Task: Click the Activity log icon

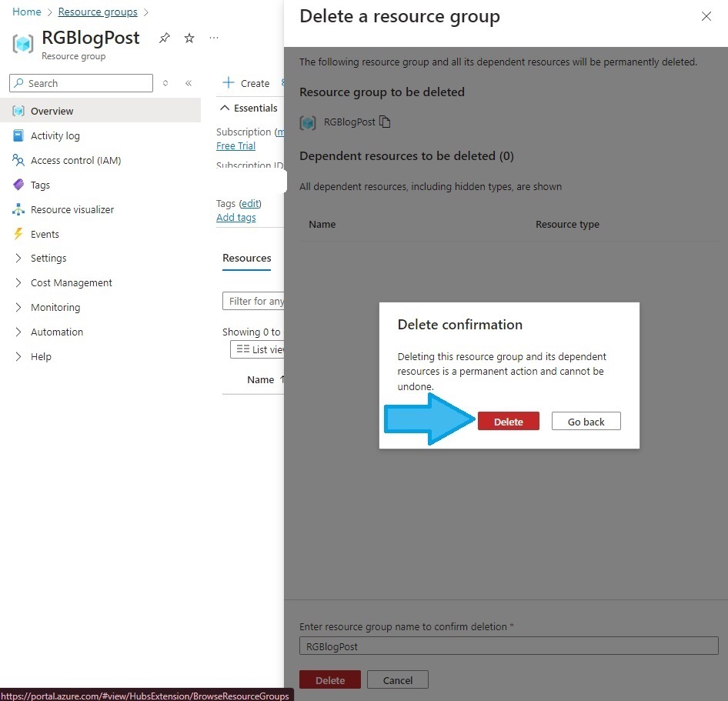Action: [18, 135]
